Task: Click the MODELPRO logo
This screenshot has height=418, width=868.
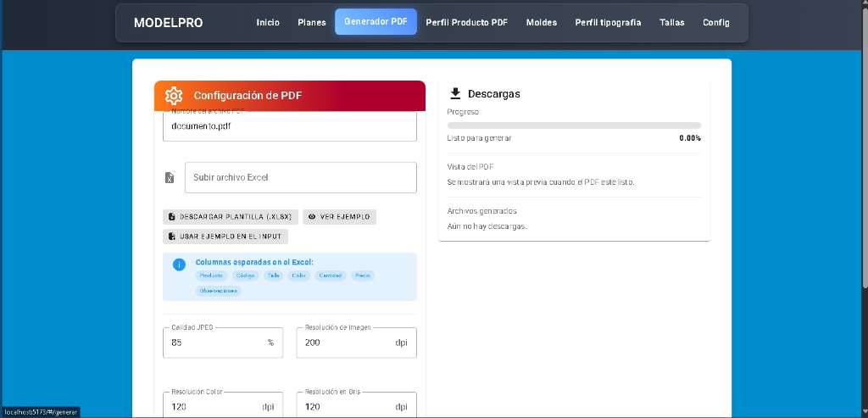Action: tap(169, 23)
